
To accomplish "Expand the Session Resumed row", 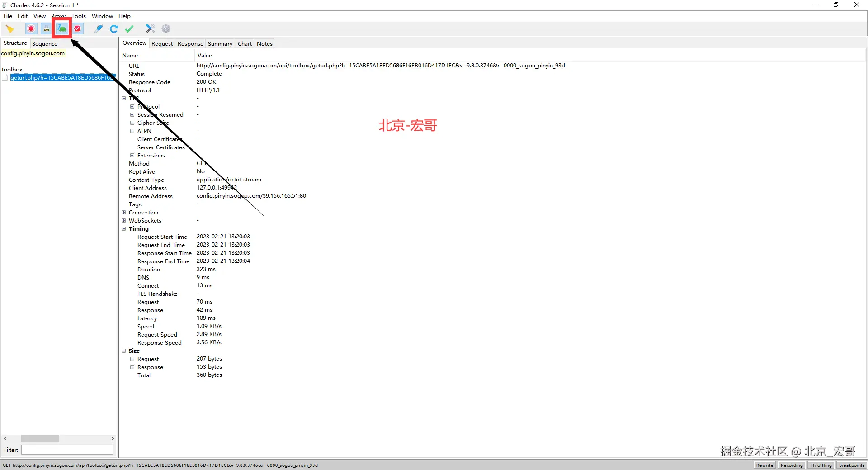I will tap(132, 115).
